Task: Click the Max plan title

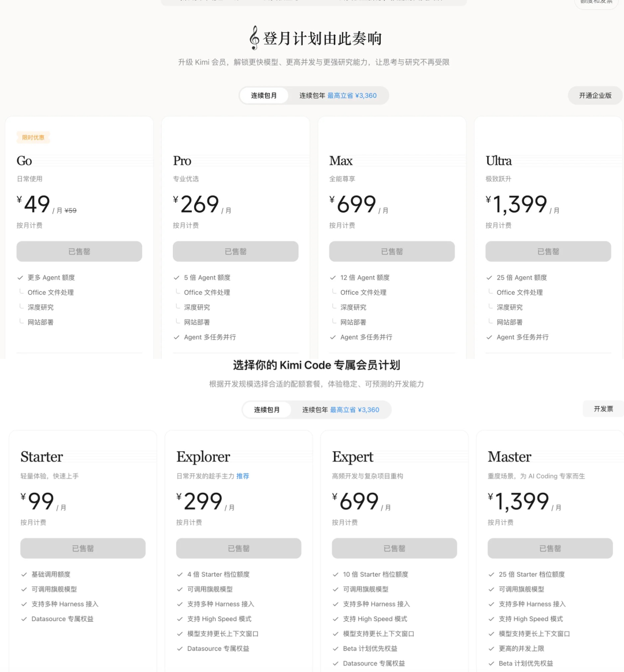Action: pyautogui.click(x=341, y=161)
